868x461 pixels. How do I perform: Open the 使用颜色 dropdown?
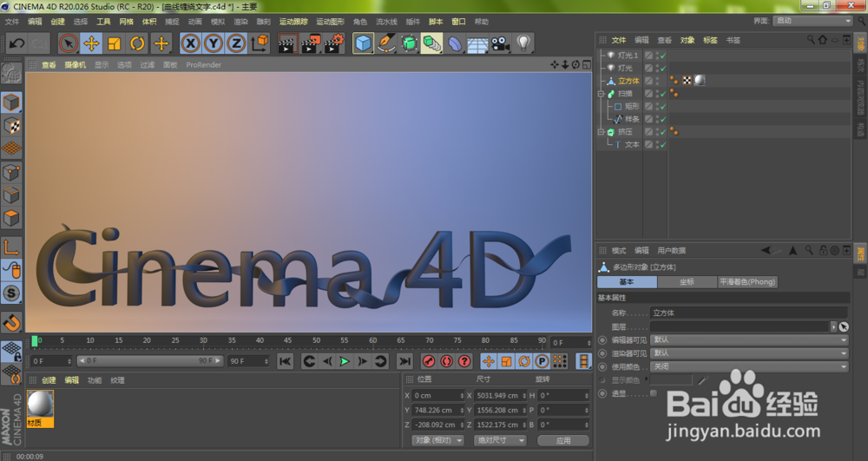[750, 366]
